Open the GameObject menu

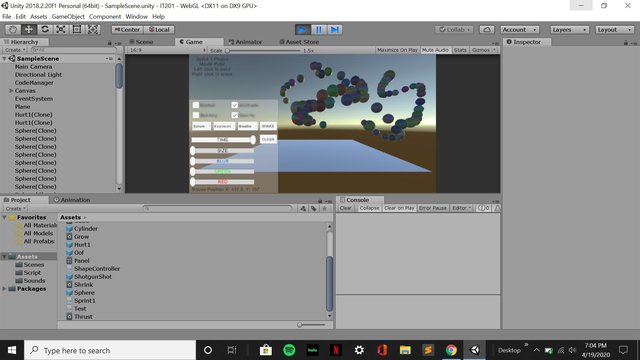point(68,17)
